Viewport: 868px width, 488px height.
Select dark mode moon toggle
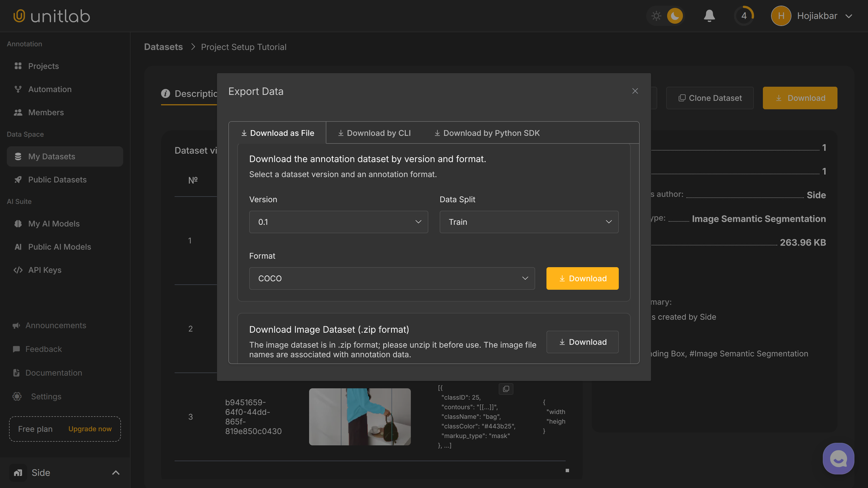[674, 16]
